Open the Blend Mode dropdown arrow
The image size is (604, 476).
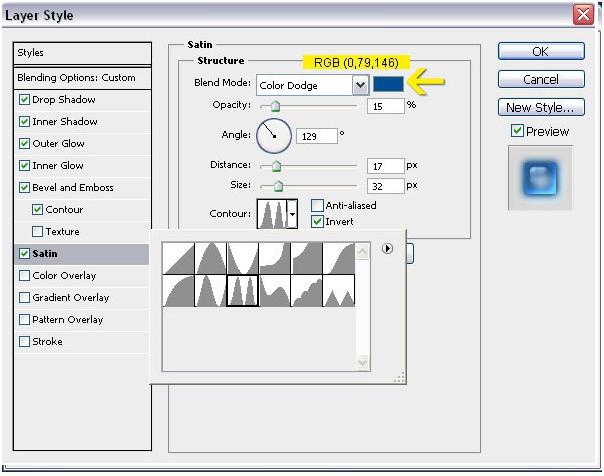point(361,85)
